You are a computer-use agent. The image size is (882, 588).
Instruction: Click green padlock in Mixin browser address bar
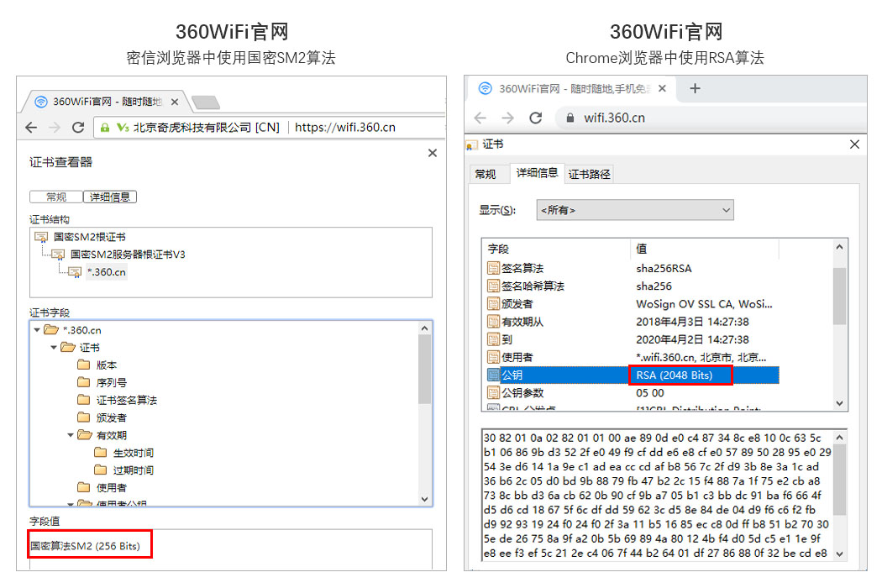point(105,128)
